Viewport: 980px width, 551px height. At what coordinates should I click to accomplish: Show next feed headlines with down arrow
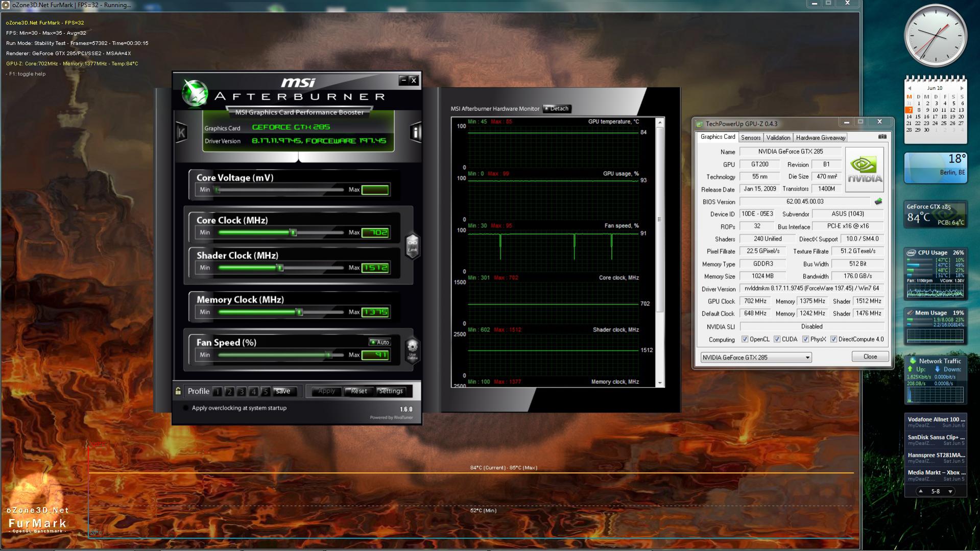[950, 491]
